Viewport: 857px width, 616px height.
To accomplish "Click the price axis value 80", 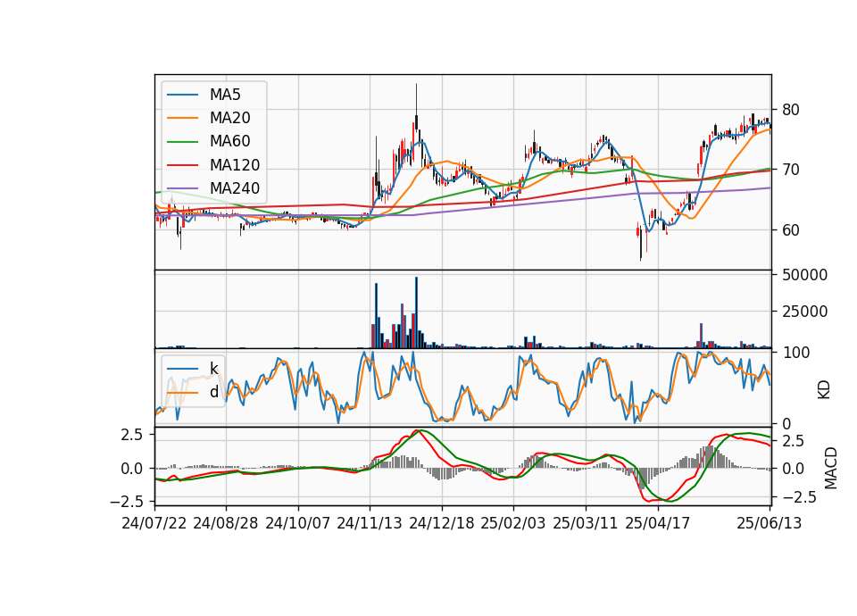I will tap(791, 110).
